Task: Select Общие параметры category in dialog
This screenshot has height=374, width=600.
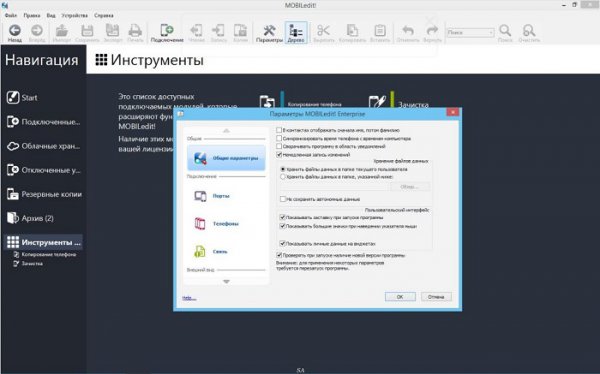Action: pos(226,158)
